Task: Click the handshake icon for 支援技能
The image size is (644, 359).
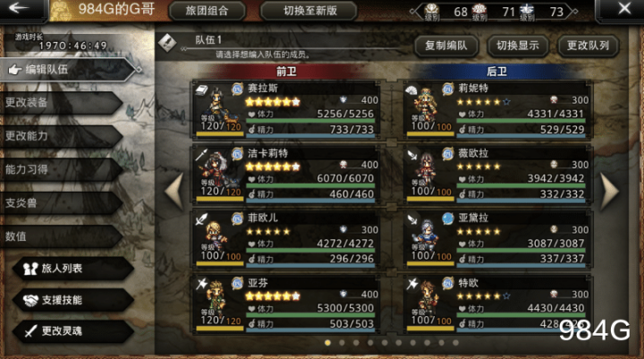Action: coord(30,300)
